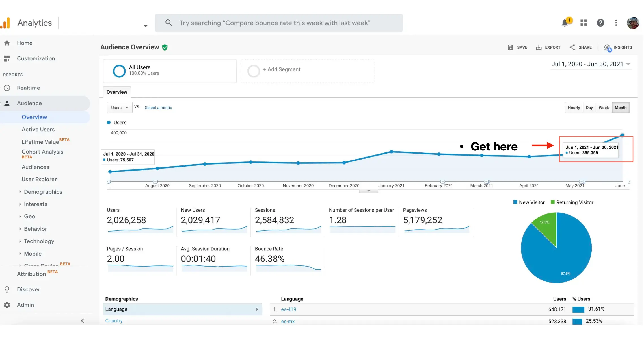
Task: Open the three-dot more options menu
Action: tap(616, 23)
